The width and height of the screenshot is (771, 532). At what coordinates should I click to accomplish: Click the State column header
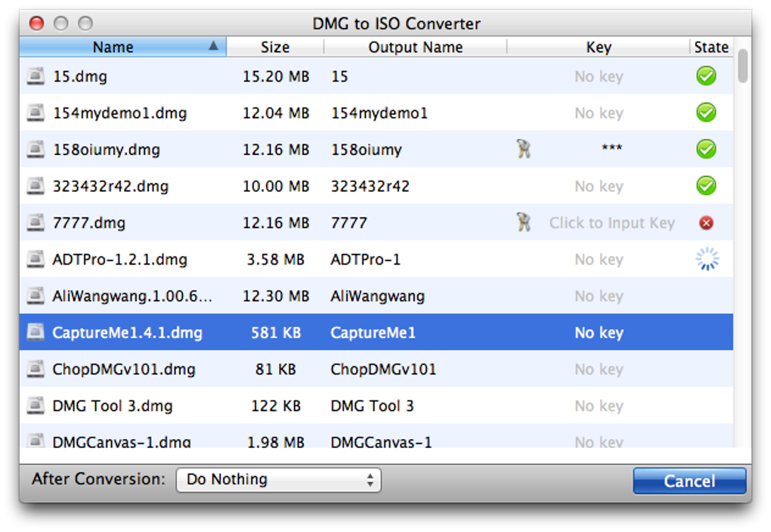coord(711,47)
